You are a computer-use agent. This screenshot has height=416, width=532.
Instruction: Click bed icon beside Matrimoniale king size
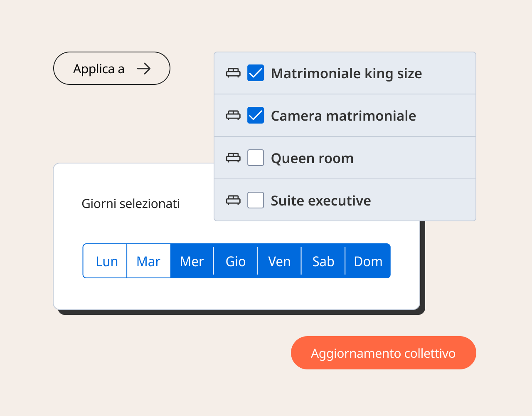click(x=233, y=73)
